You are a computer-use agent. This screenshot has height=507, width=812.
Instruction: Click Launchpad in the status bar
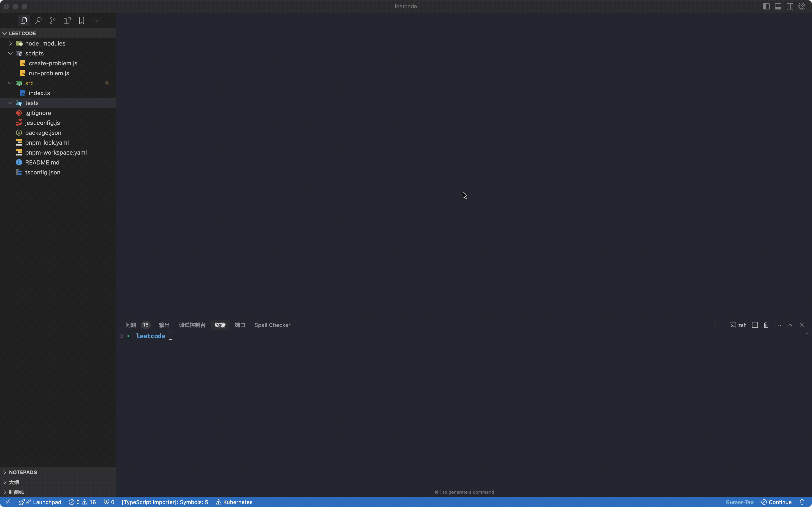[47, 502]
